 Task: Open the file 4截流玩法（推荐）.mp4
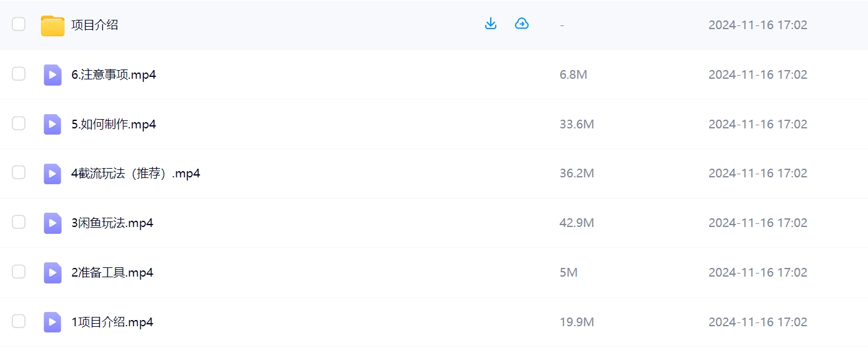coord(136,174)
